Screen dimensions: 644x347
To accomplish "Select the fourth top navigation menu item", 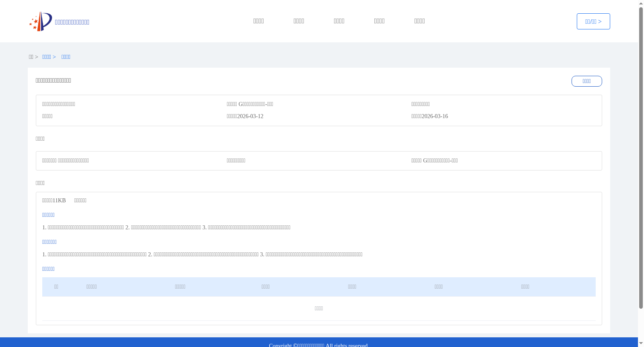I will pos(379,21).
